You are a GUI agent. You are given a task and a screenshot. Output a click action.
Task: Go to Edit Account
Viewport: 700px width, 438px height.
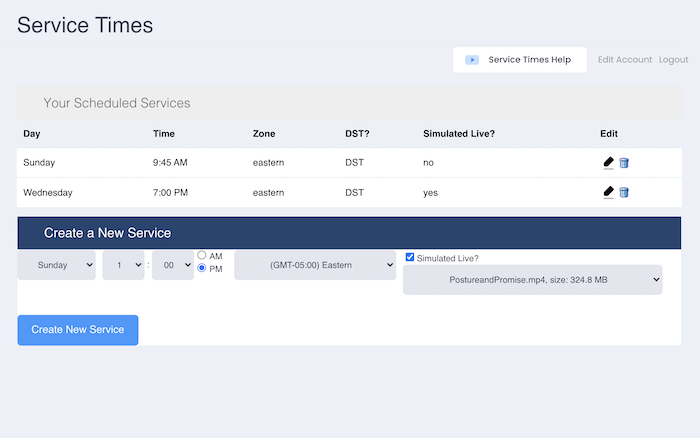coord(624,60)
